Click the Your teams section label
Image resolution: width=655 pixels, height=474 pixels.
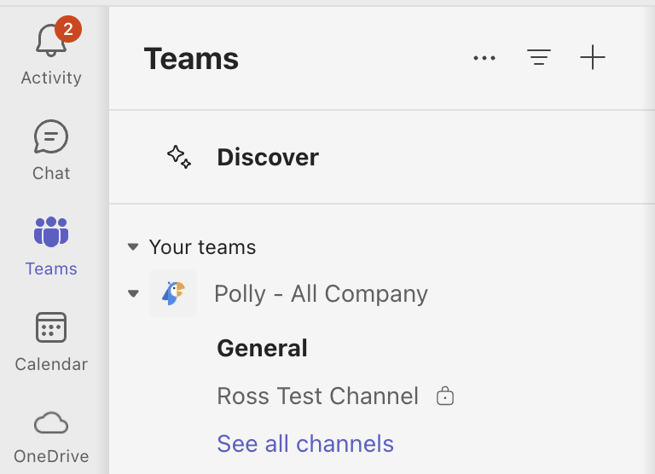202,247
